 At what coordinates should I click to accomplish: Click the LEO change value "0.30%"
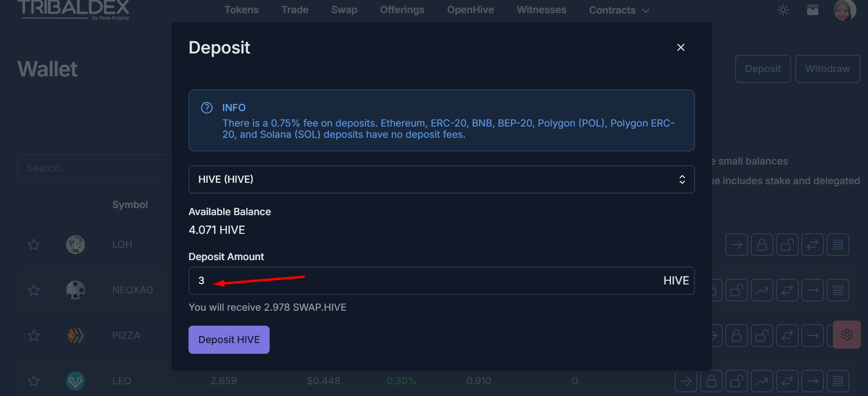tap(402, 381)
